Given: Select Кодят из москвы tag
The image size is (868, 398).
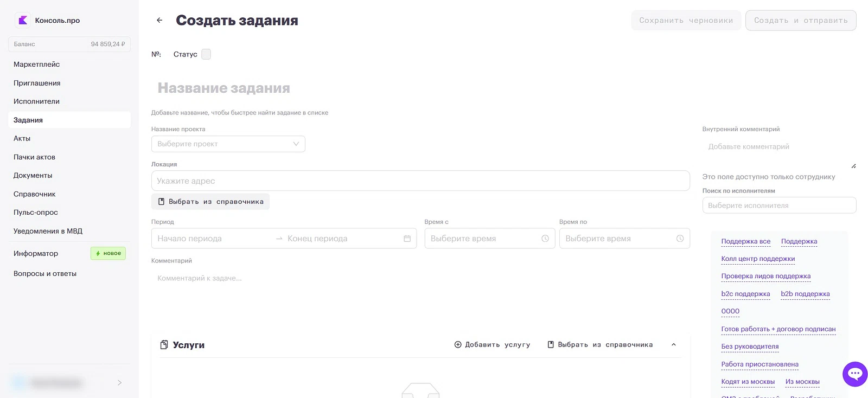Looking at the screenshot, I should [748, 382].
